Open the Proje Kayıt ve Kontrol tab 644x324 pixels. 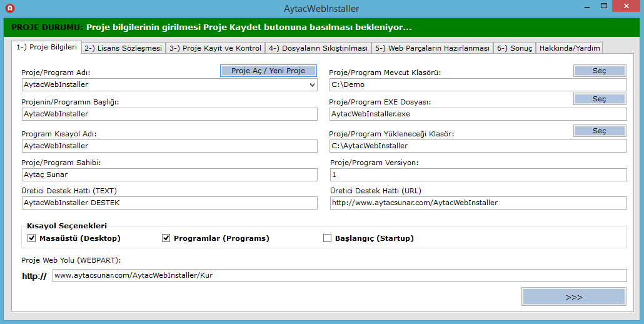(x=215, y=48)
